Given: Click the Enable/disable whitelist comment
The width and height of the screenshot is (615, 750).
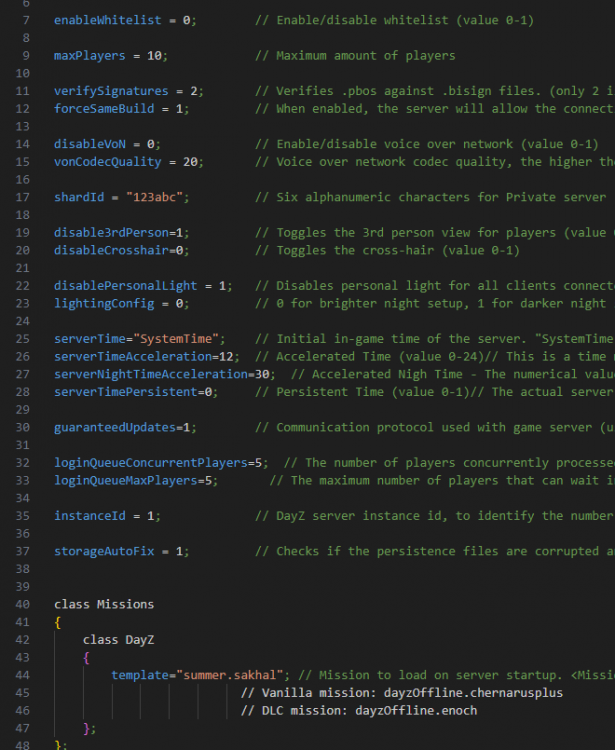Looking at the screenshot, I should (x=395, y=20).
